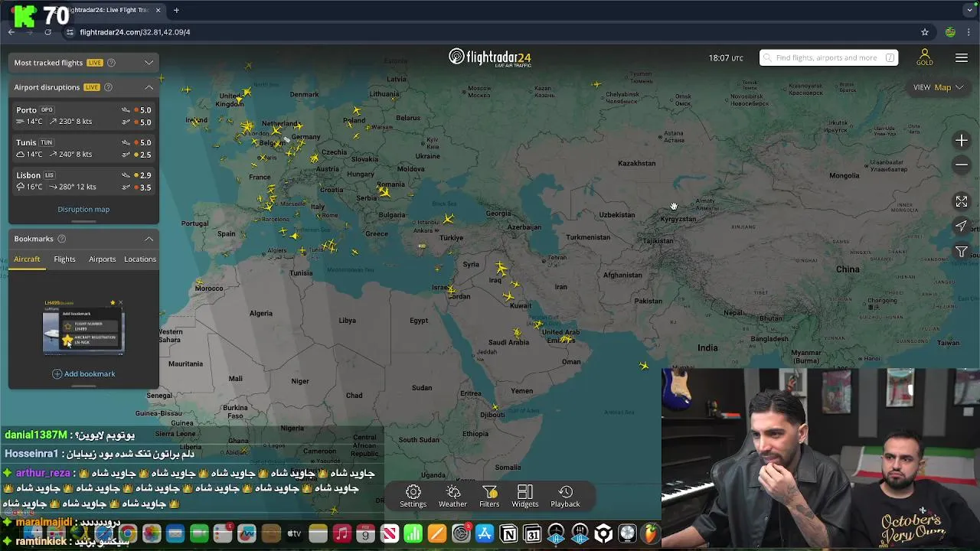Select the Flights bookmarks tab

pos(64,259)
